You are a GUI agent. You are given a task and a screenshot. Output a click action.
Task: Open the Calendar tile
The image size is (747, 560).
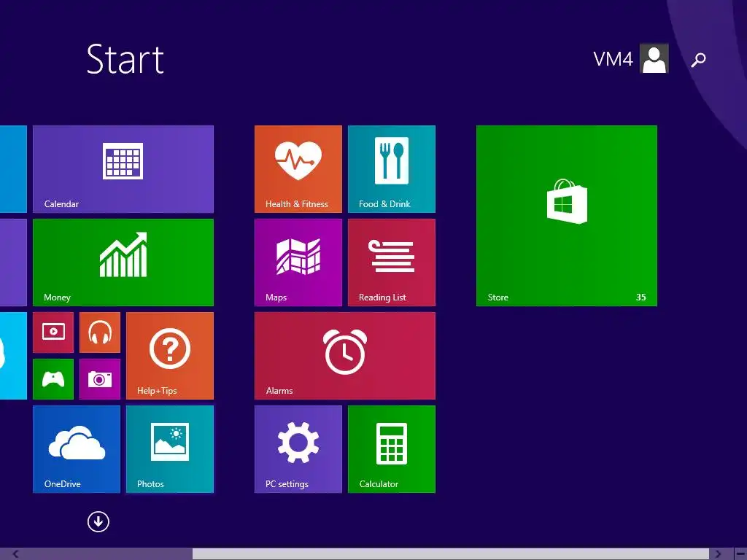[123, 169]
